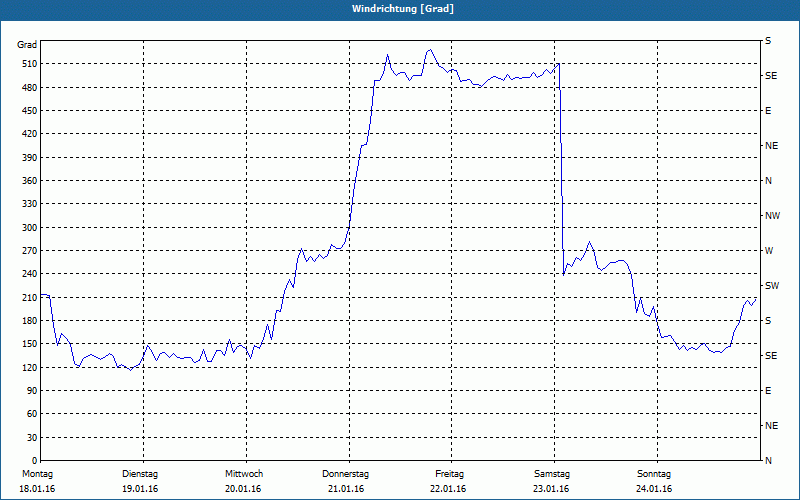Select the "W" compass label

click(769, 251)
